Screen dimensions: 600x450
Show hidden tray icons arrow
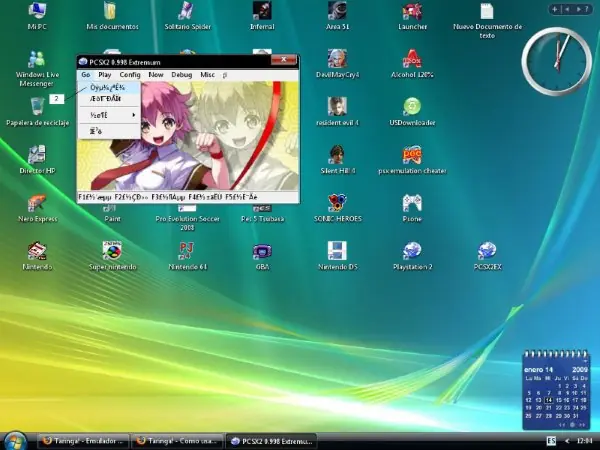[567, 441]
